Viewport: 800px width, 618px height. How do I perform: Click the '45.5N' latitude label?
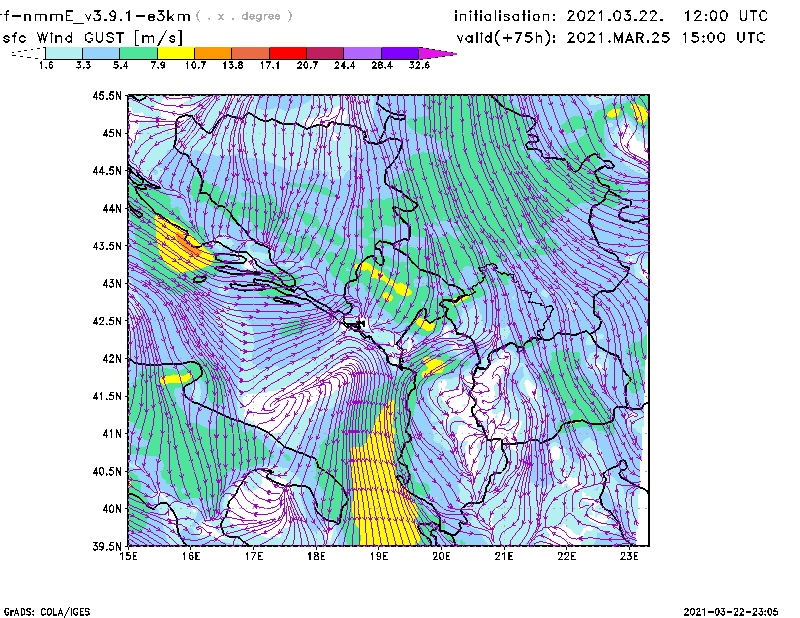click(x=107, y=95)
